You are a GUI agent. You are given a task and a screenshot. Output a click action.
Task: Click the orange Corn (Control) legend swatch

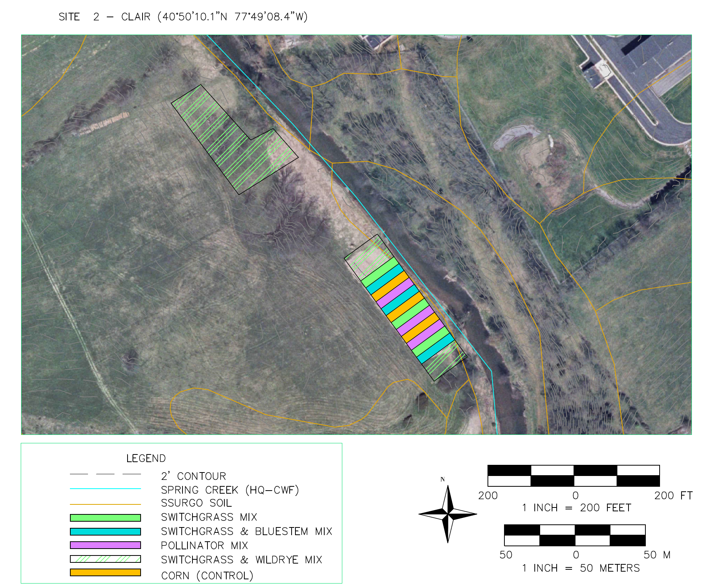(105, 572)
